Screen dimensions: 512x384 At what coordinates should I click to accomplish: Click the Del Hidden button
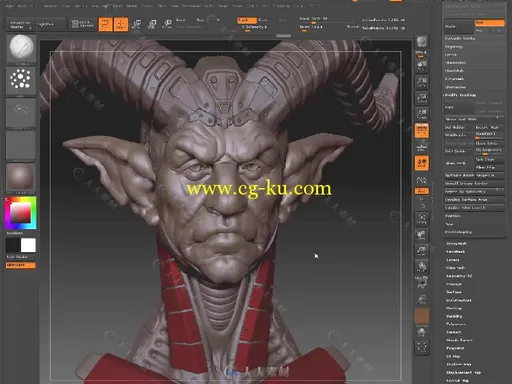click(x=459, y=127)
